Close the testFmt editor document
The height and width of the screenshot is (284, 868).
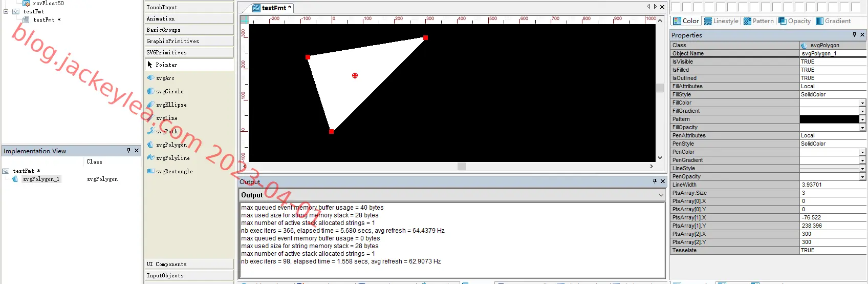tap(662, 7)
